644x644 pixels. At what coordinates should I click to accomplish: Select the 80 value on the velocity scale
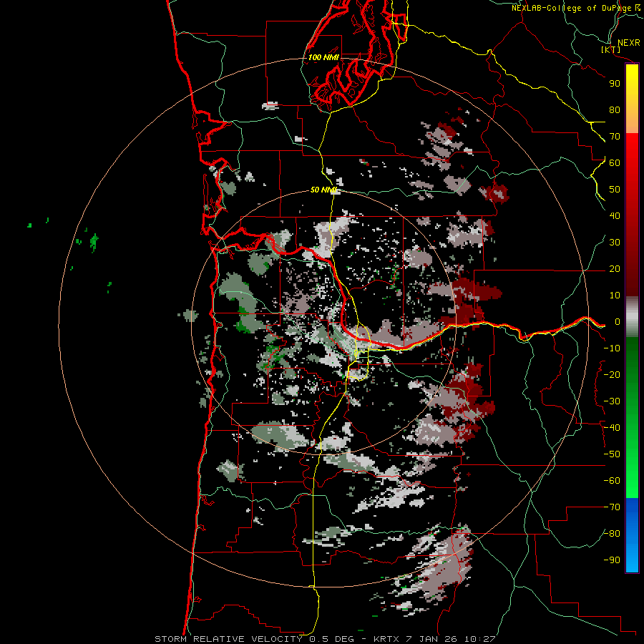tap(615, 109)
